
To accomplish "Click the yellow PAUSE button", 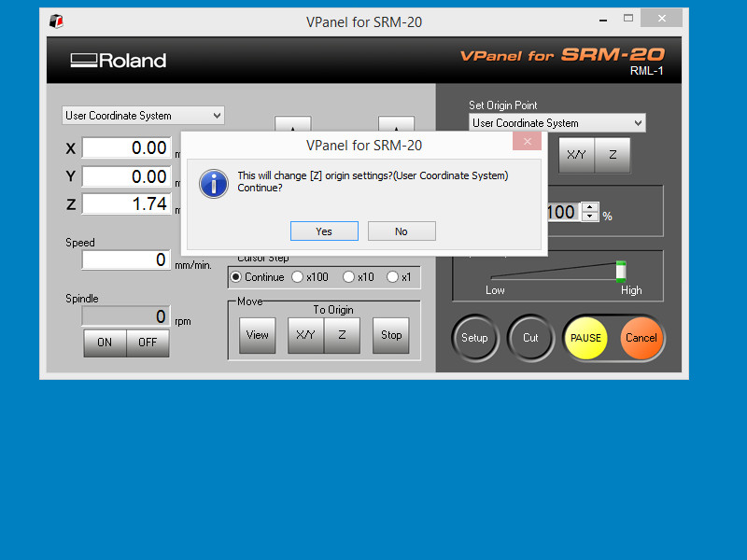I will [x=585, y=338].
